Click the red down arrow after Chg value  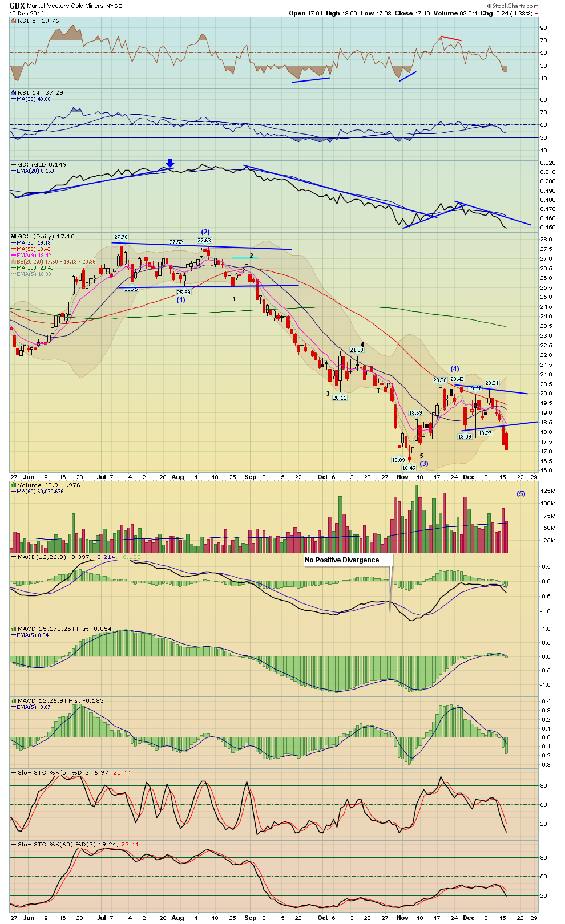(536, 13)
